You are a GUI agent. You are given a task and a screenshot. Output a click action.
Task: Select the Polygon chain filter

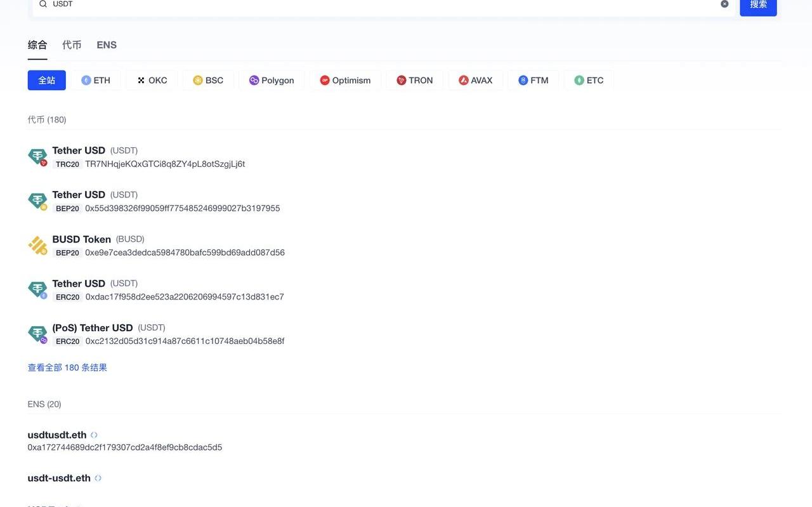pos(272,81)
